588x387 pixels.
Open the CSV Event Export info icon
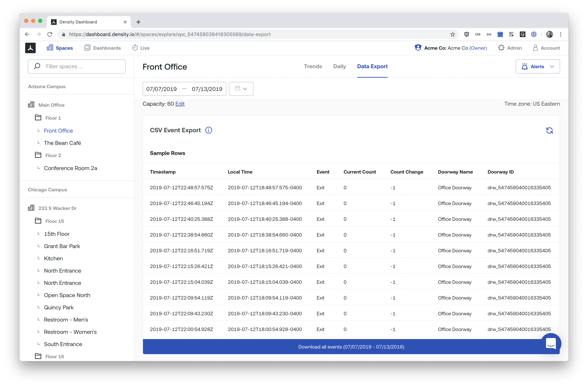pos(209,130)
